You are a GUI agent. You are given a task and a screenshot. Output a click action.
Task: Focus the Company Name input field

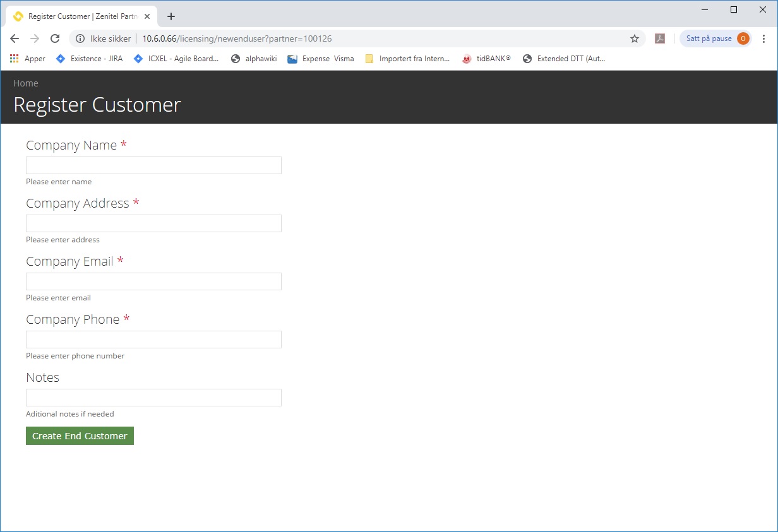[153, 165]
